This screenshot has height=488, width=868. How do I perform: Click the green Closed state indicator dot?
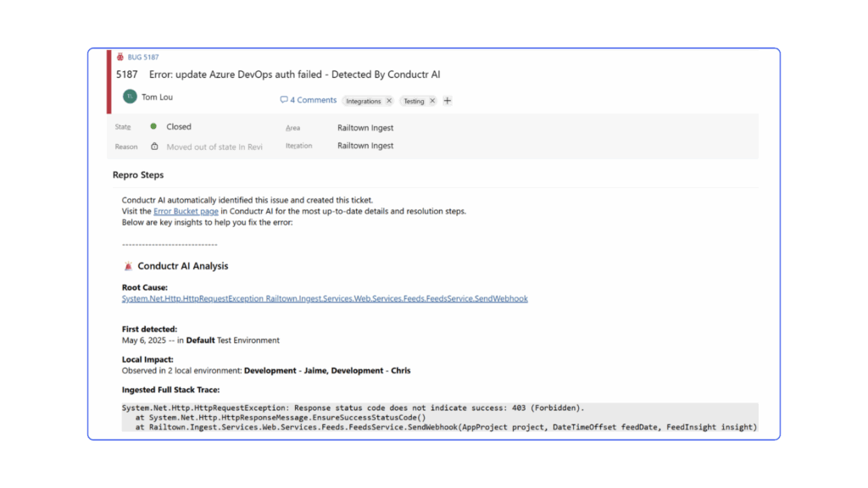[x=153, y=126]
